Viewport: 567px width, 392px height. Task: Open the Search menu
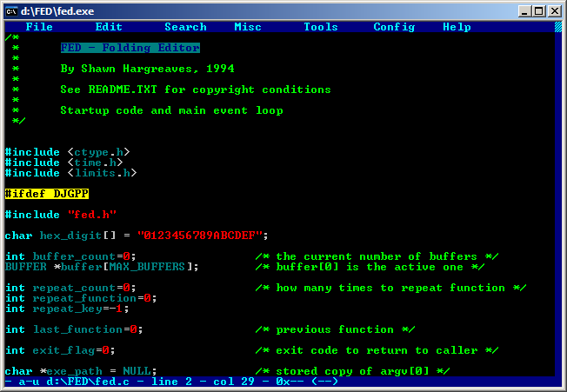click(x=185, y=27)
